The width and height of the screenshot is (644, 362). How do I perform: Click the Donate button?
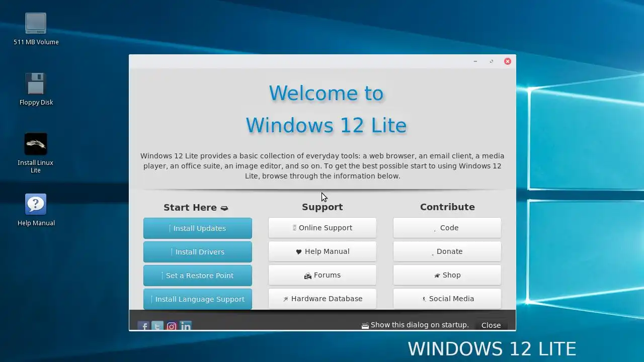[447, 251]
